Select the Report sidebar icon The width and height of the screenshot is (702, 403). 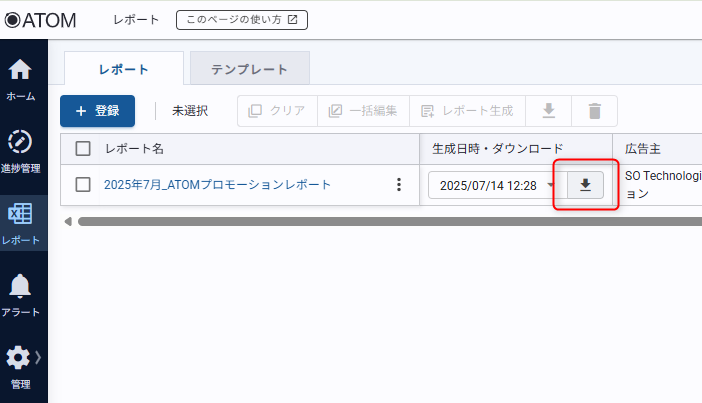point(22,224)
